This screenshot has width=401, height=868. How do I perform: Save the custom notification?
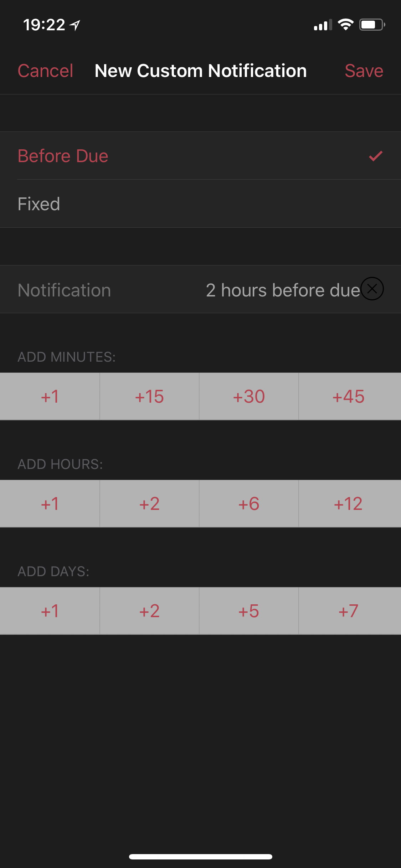(x=364, y=71)
